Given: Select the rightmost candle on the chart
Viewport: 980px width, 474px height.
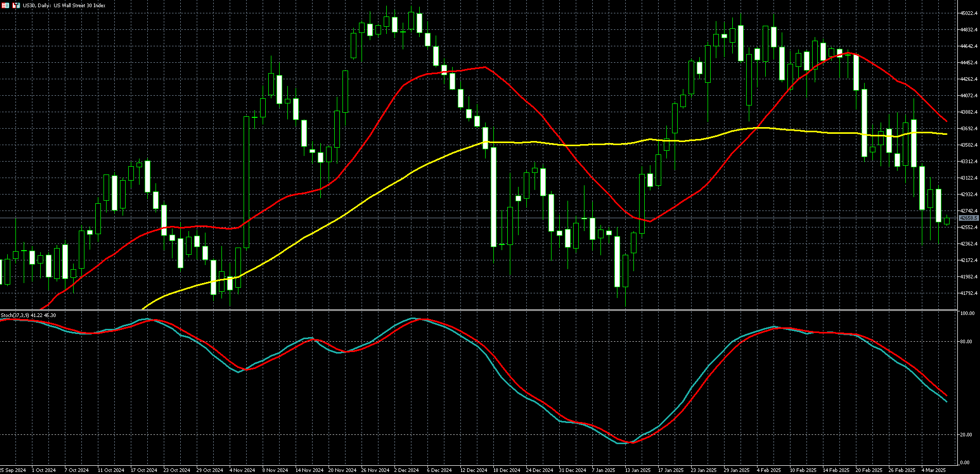Looking at the screenshot, I should pyautogui.click(x=947, y=221).
